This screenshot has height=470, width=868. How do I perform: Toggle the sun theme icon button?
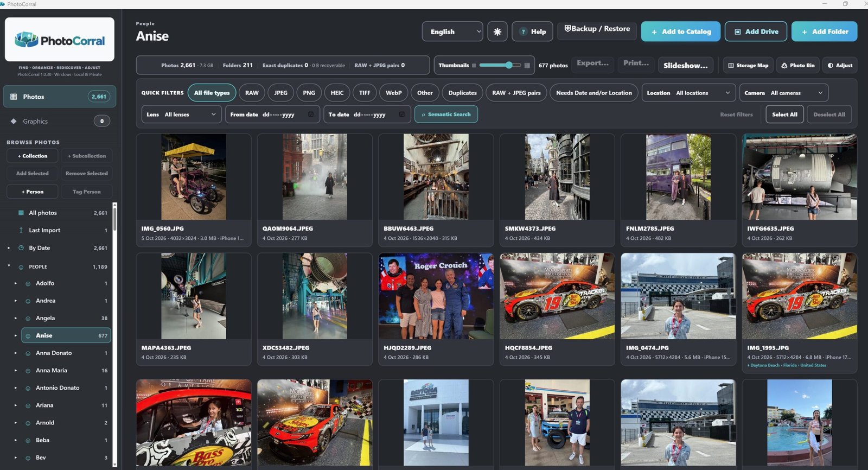click(x=497, y=31)
